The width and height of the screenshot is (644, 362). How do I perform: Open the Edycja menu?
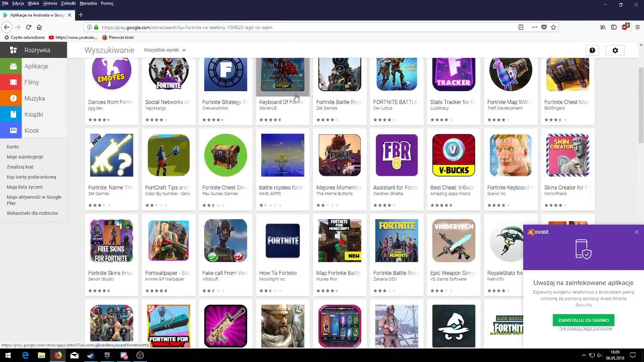[x=18, y=3]
